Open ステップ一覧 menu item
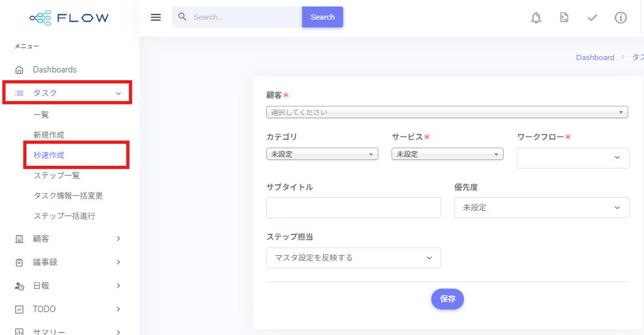Image resolution: width=644 pixels, height=335 pixels. pos(57,176)
